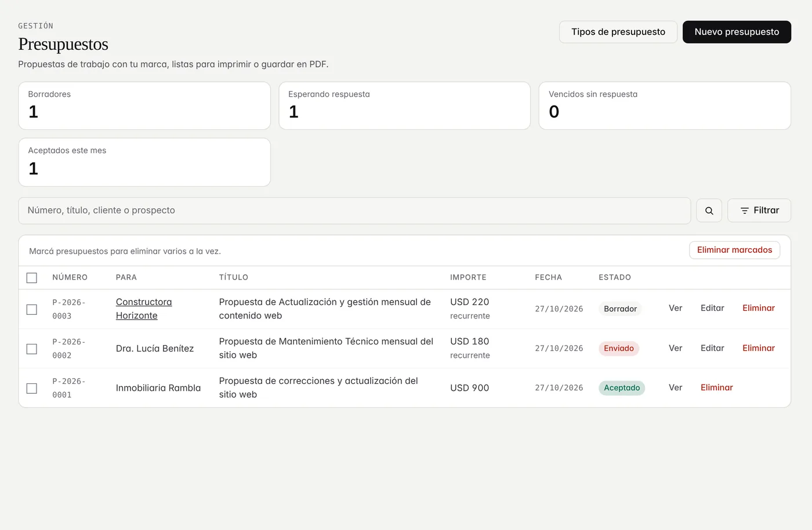The width and height of the screenshot is (812, 530).
Task: Click the FECHA column header
Action: click(548, 278)
